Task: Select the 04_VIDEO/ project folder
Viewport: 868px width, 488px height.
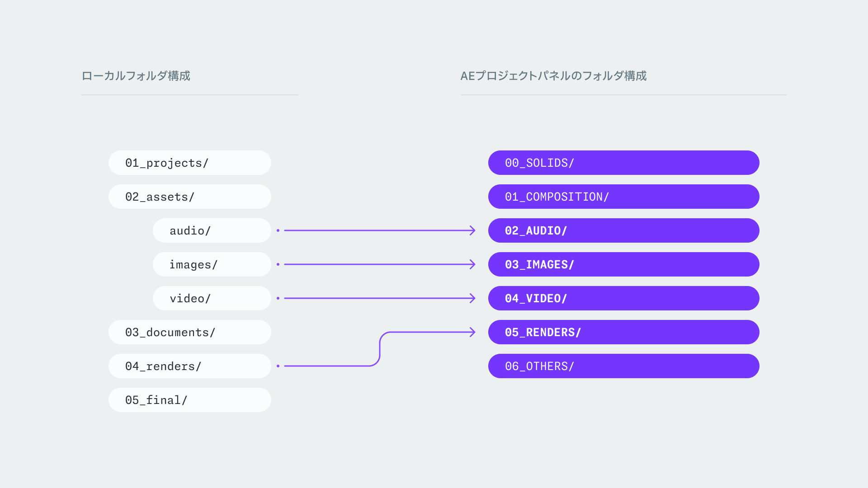Action: coord(623,298)
